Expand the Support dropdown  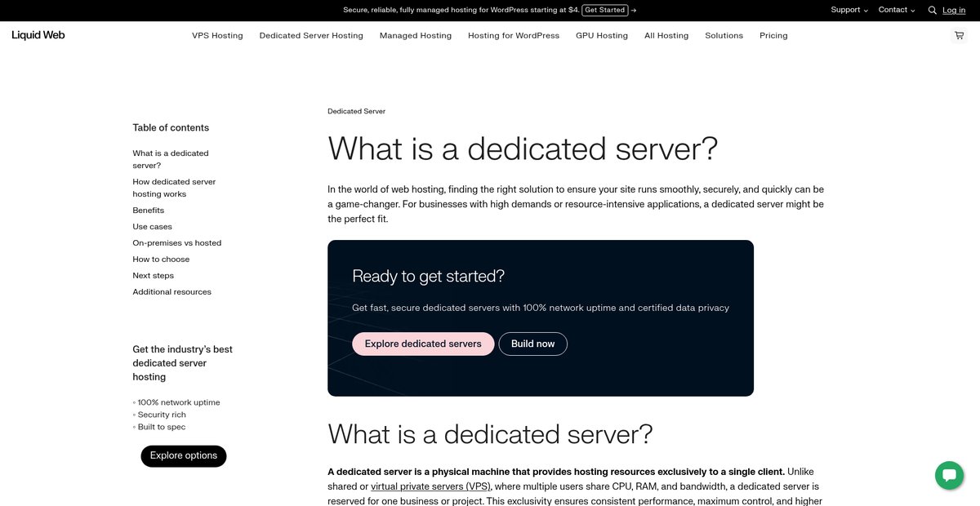(x=849, y=10)
